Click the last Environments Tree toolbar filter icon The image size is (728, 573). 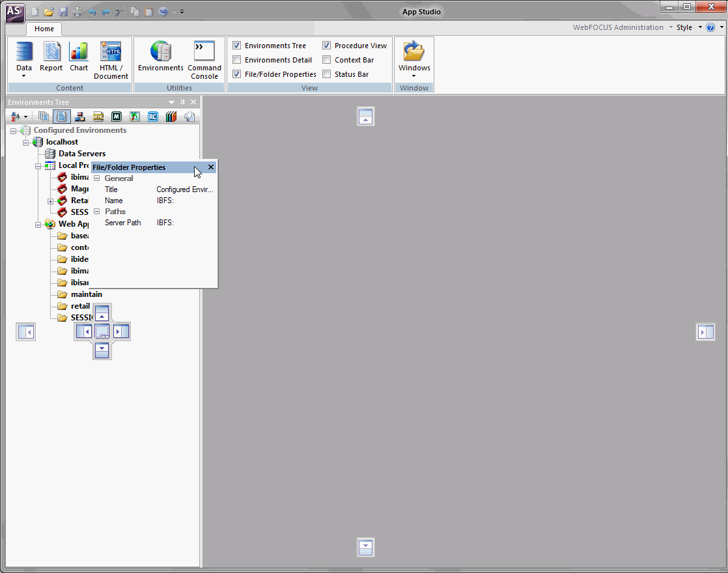[x=189, y=117]
